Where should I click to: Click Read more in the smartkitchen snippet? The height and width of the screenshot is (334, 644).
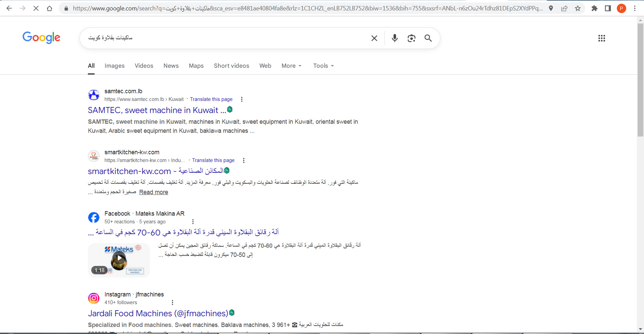click(154, 192)
